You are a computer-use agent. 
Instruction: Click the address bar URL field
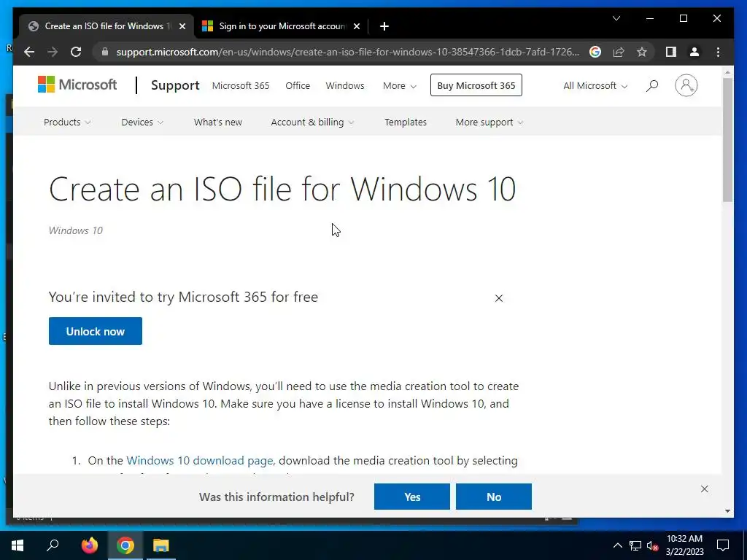point(347,52)
